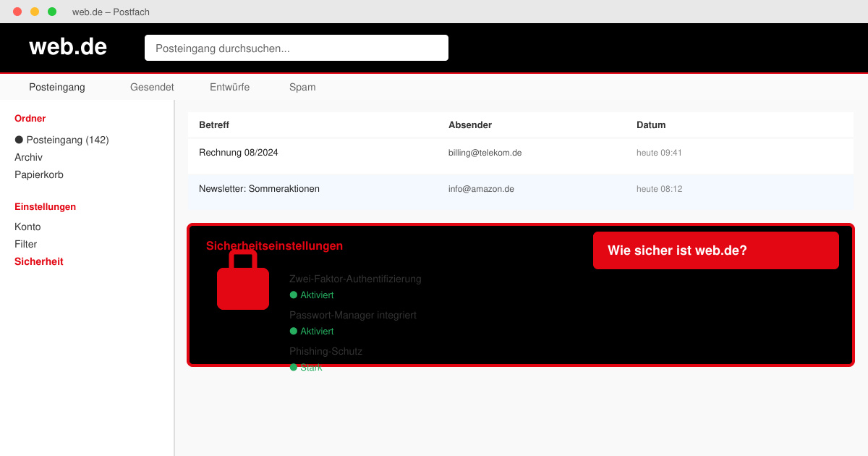
Task: Click the red padlock security icon
Action: [x=243, y=280]
